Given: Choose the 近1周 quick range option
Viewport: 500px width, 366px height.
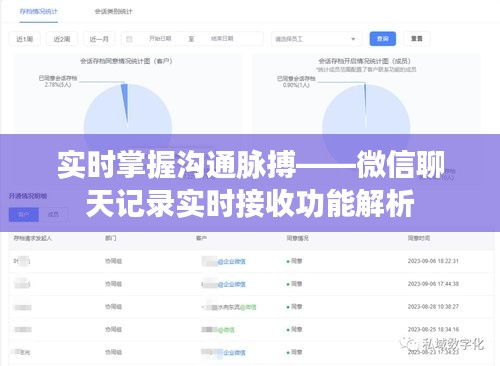Looking at the screenshot, I should coord(25,39).
